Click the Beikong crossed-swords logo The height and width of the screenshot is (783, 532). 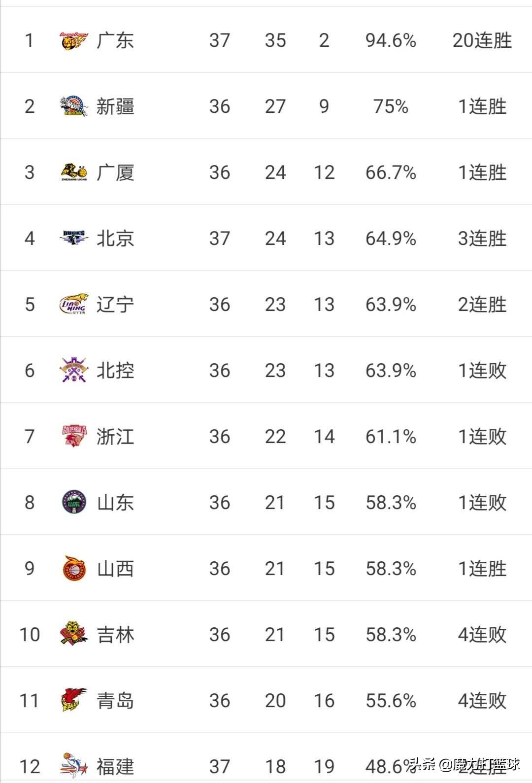[x=74, y=371]
